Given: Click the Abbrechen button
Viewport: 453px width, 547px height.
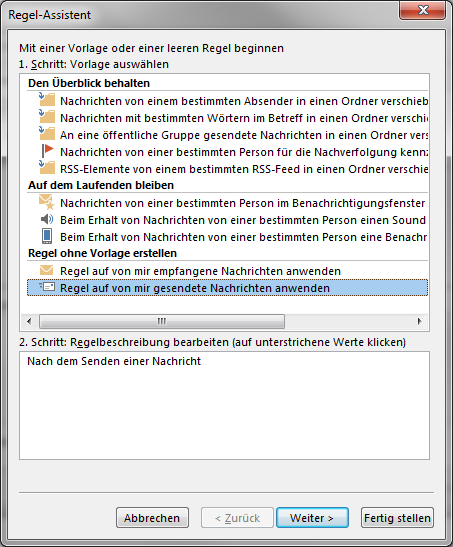Looking at the screenshot, I should [x=152, y=518].
